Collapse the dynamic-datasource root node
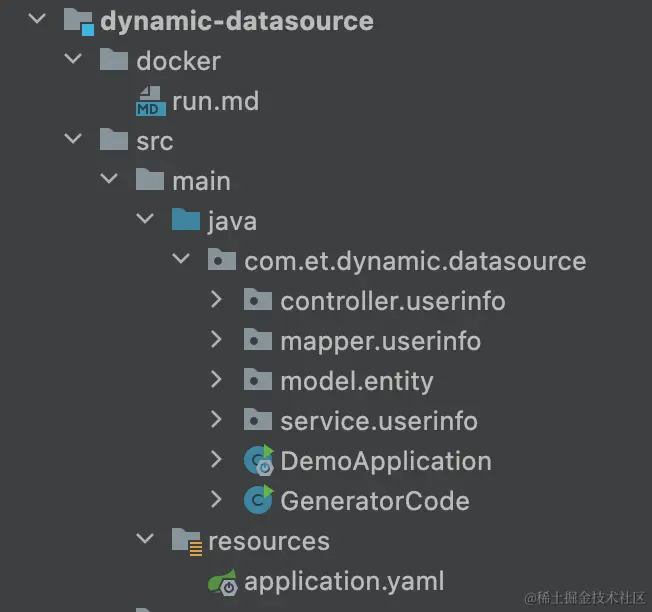Screen dimensions: 652x612 point(37,20)
